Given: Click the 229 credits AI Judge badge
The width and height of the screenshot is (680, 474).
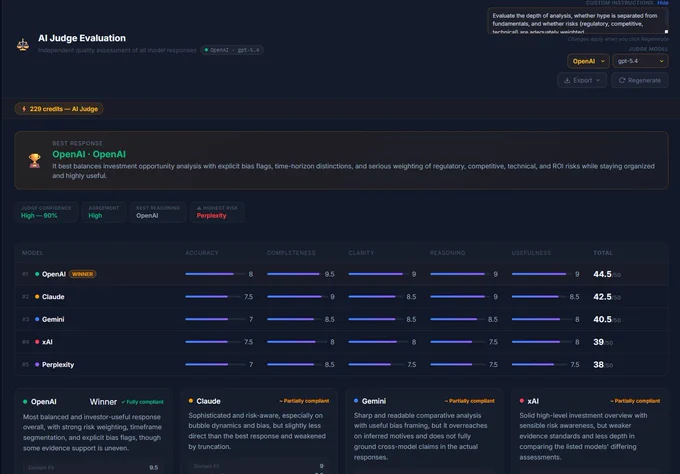Looking at the screenshot, I should pos(59,109).
